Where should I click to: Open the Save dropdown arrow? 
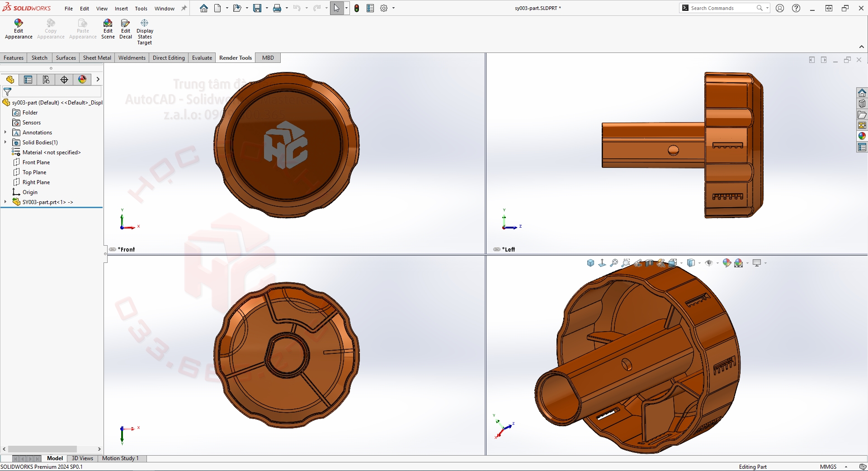pos(267,8)
